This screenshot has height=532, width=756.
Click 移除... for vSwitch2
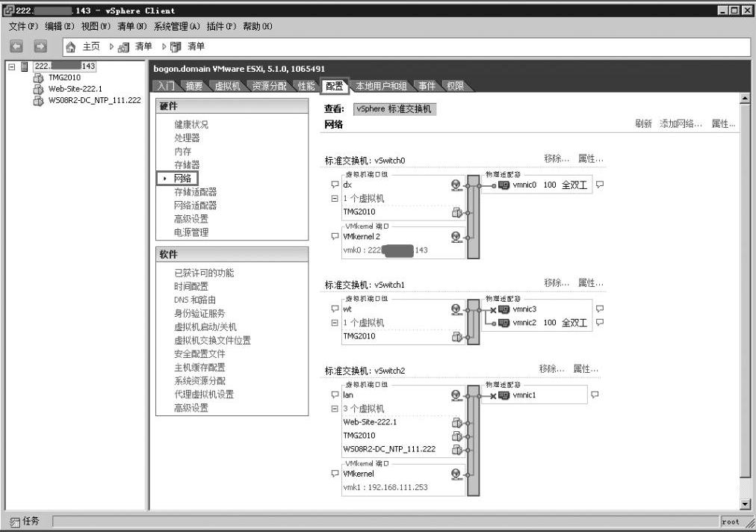[551, 369]
